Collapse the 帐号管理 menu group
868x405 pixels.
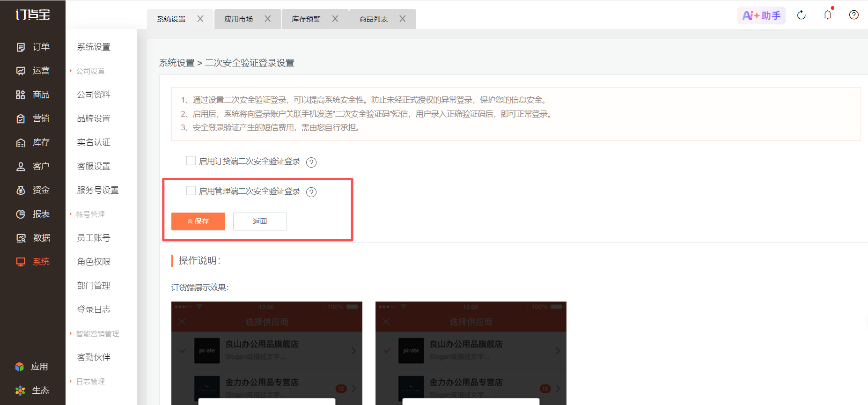[x=90, y=214]
